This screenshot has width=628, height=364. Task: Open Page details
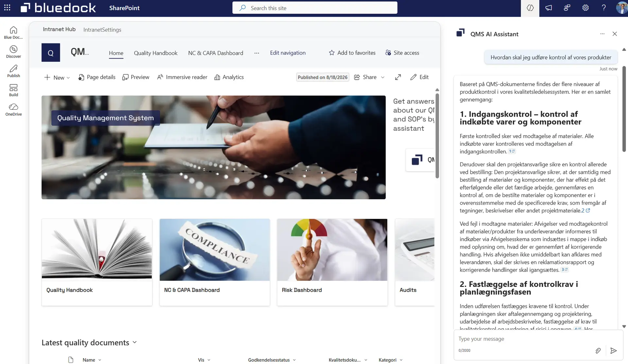coord(97,77)
